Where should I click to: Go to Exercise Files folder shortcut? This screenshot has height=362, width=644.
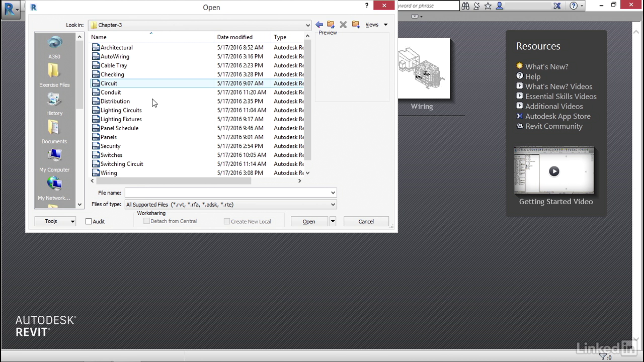coord(54,75)
